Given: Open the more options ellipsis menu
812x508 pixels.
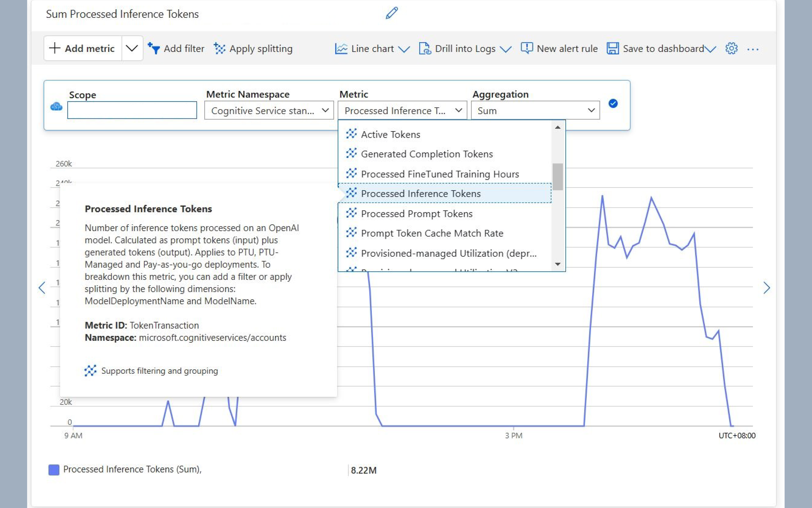Looking at the screenshot, I should [x=753, y=49].
